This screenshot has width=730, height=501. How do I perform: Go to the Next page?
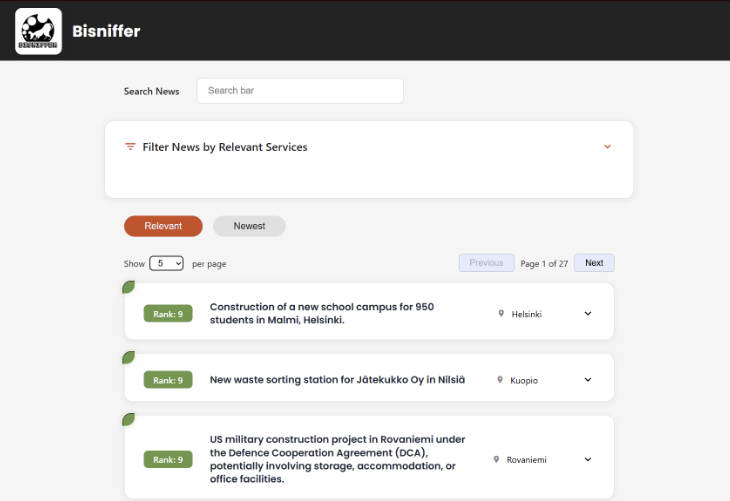coord(594,263)
